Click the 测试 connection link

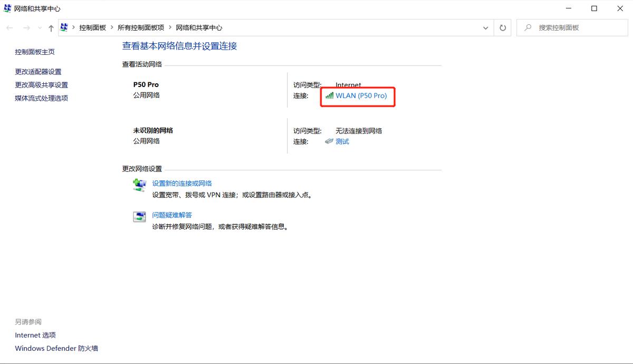(x=342, y=141)
